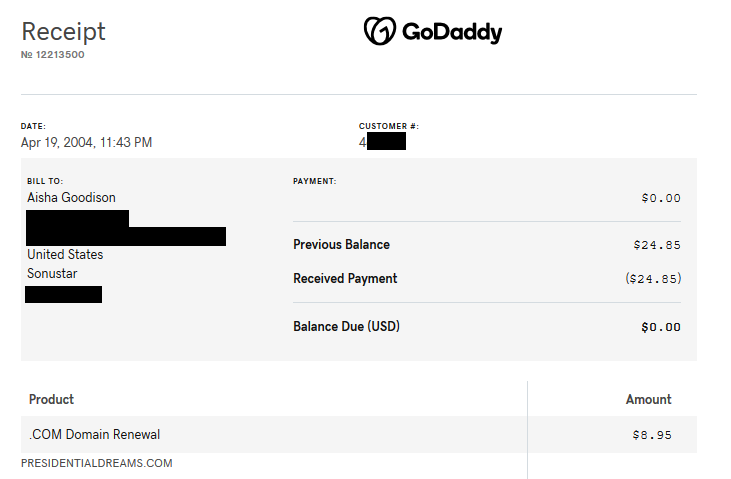Click the BILL TO label
The height and width of the screenshot is (479, 731).
[45, 181]
